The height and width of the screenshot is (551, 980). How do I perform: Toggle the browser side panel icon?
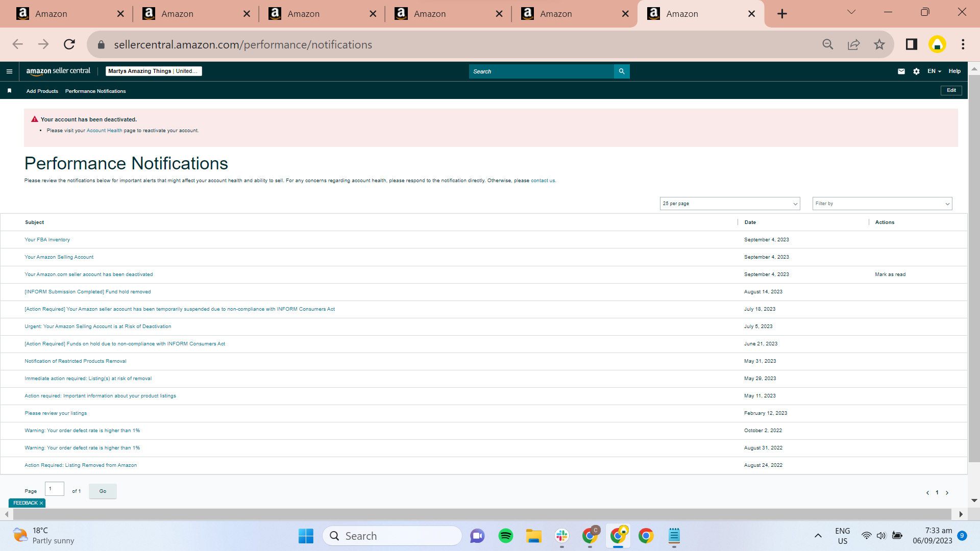click(912, 44)
